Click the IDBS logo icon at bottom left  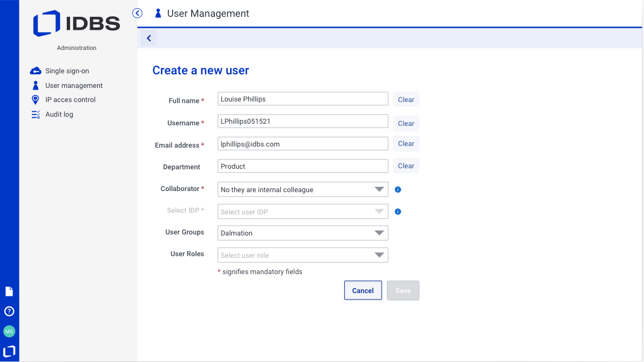point(9,351)
